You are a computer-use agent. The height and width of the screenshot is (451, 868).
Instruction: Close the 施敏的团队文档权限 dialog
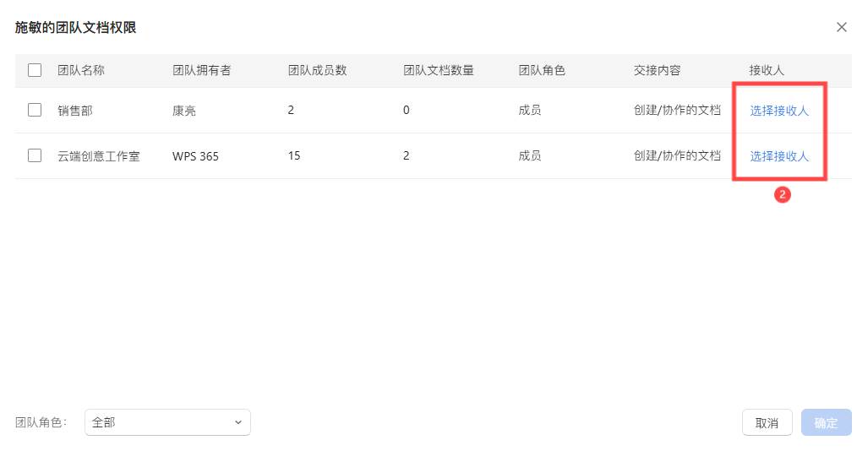click(841, 27)
